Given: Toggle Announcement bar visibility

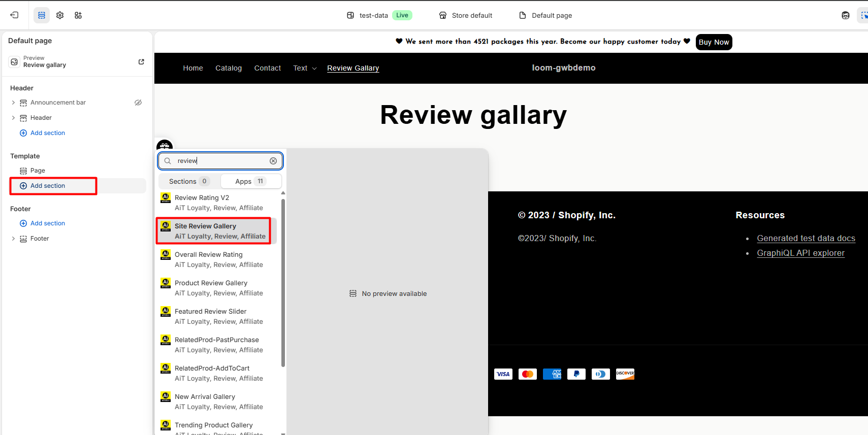Looking at the screenshot, I should click(x=138, y=103).
